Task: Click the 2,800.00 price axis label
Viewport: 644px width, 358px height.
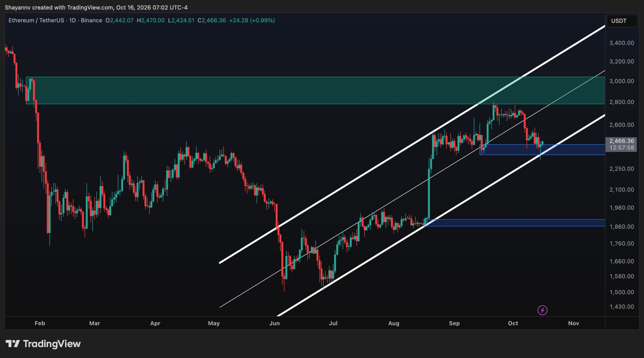Action: (x=621, y=102)
